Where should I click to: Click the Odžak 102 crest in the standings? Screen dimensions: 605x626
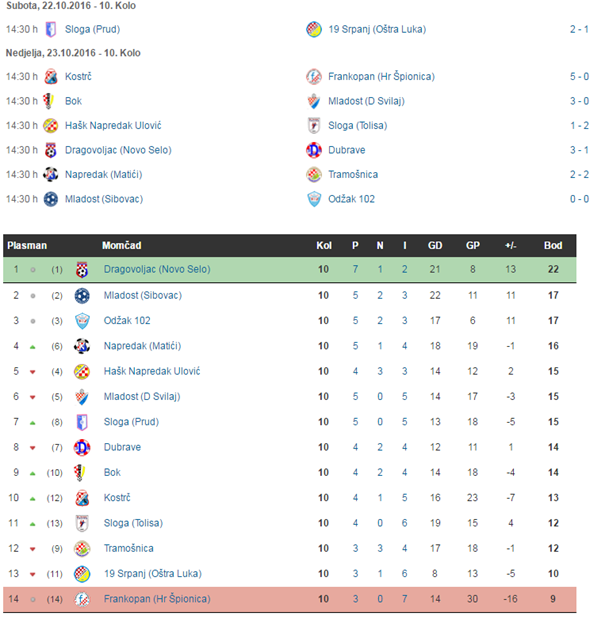82,321
